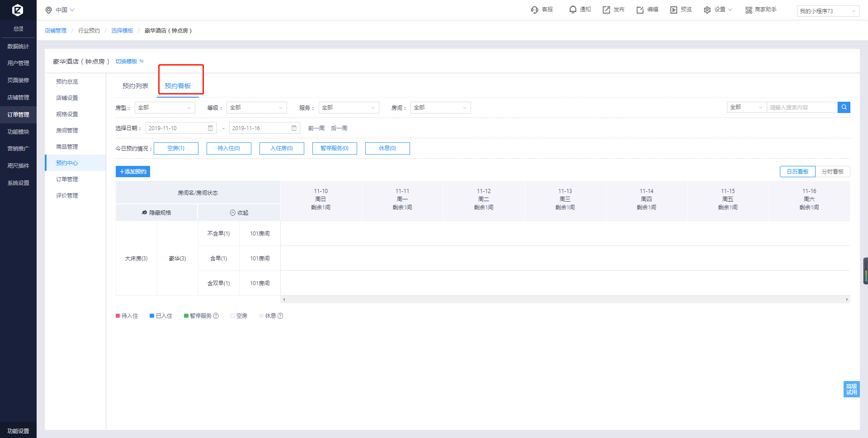Open 功能模块 in main sidebar

click(18, 132)
